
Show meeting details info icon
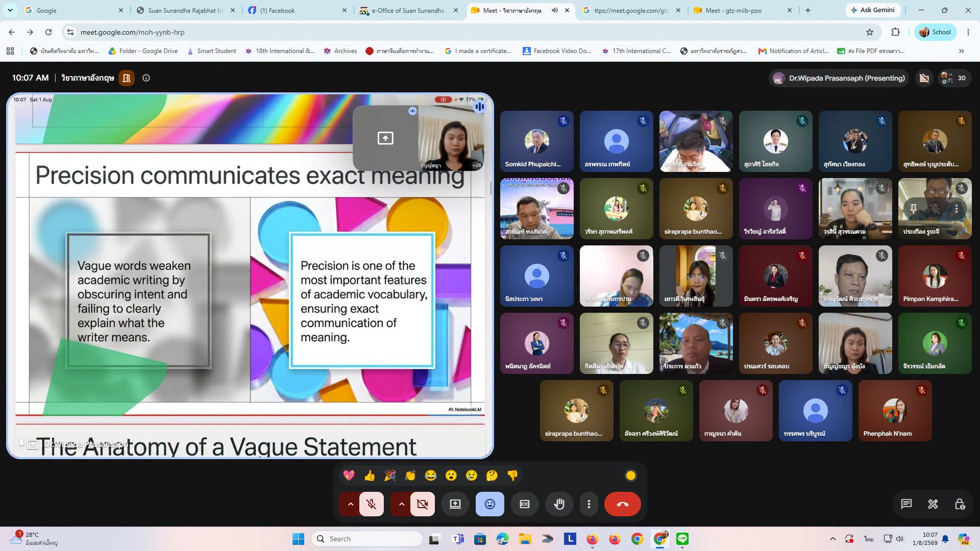point(146,78)
